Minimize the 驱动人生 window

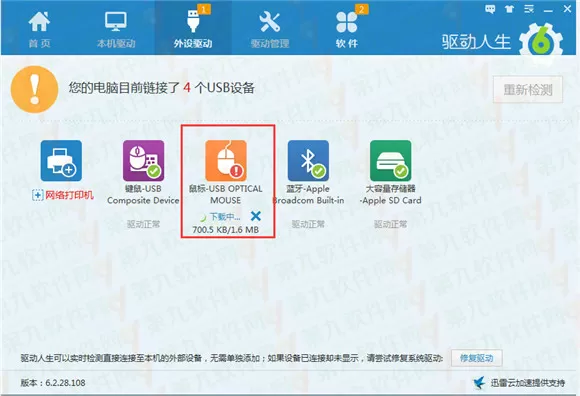pos(548,10)
